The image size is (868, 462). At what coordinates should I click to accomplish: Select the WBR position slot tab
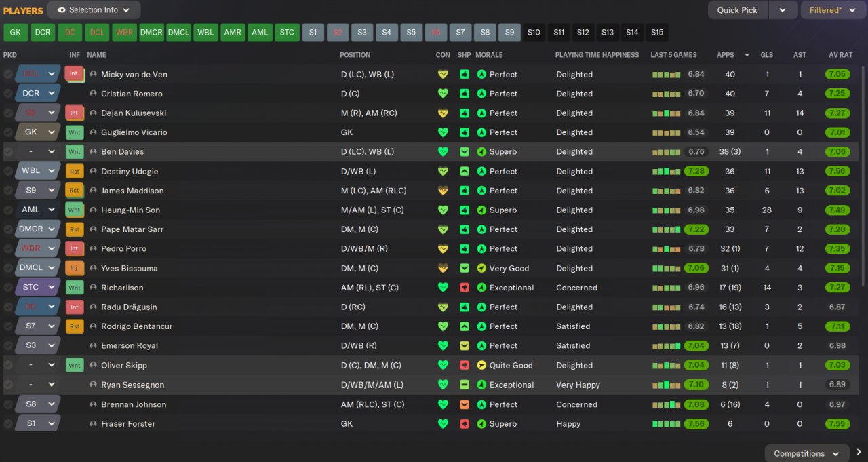coord(124,32)
